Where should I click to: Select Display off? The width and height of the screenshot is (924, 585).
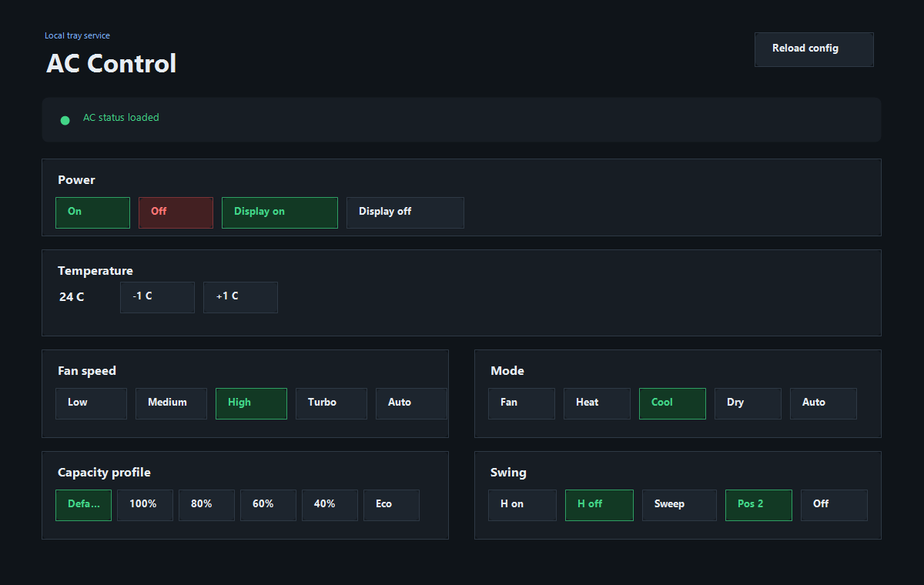click(x=405, y=212)
